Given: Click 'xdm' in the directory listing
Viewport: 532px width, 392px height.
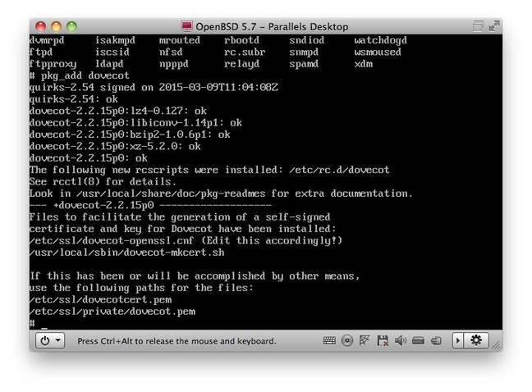Looking at the screenshot, I should tap(364, 64).
